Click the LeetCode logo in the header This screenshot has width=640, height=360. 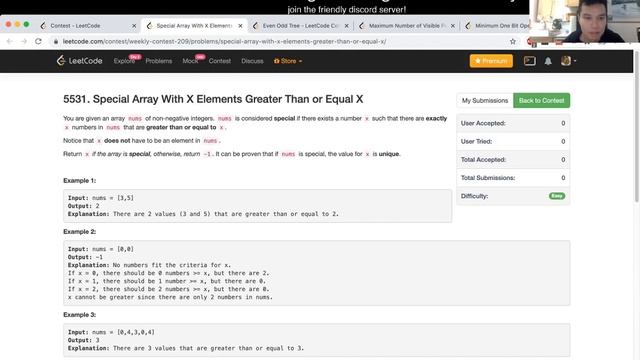pos(80,61)
